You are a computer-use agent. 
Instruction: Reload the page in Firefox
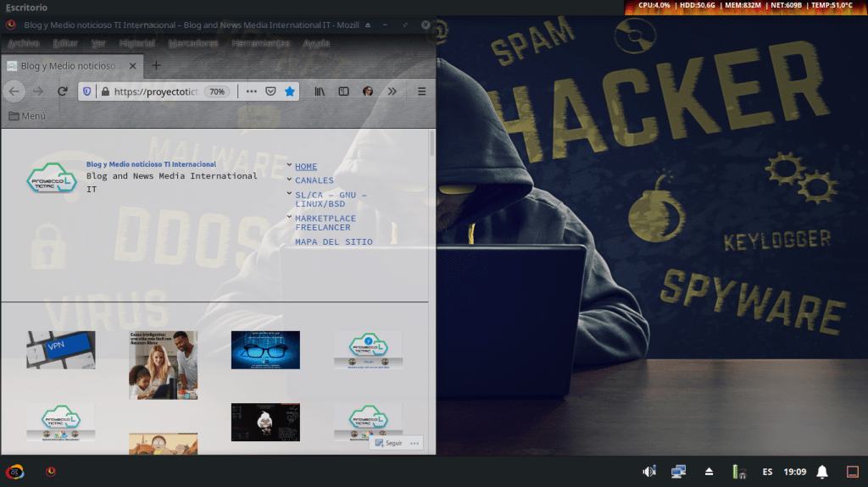pos(62,91)
